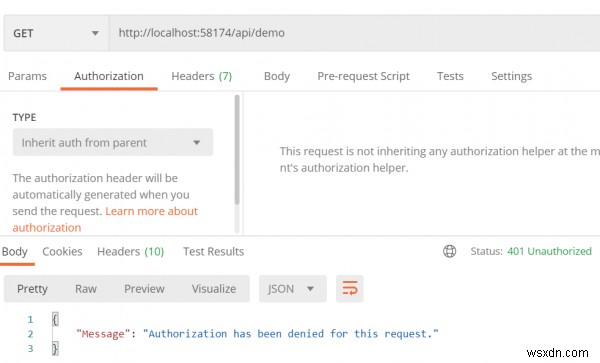Go to Pre-request Script tab

363,76
